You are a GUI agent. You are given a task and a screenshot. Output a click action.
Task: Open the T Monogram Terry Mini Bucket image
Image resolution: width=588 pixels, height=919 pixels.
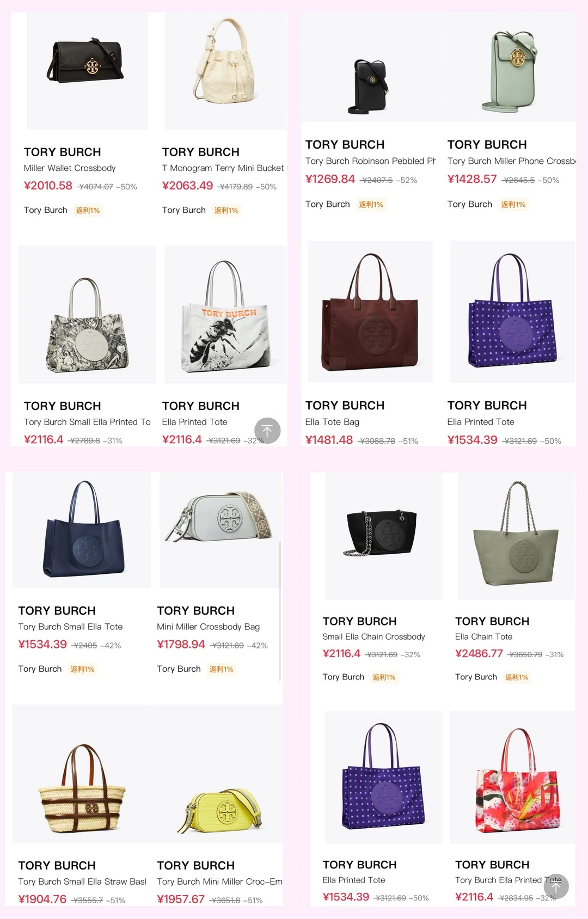click(x=225, y=71)
